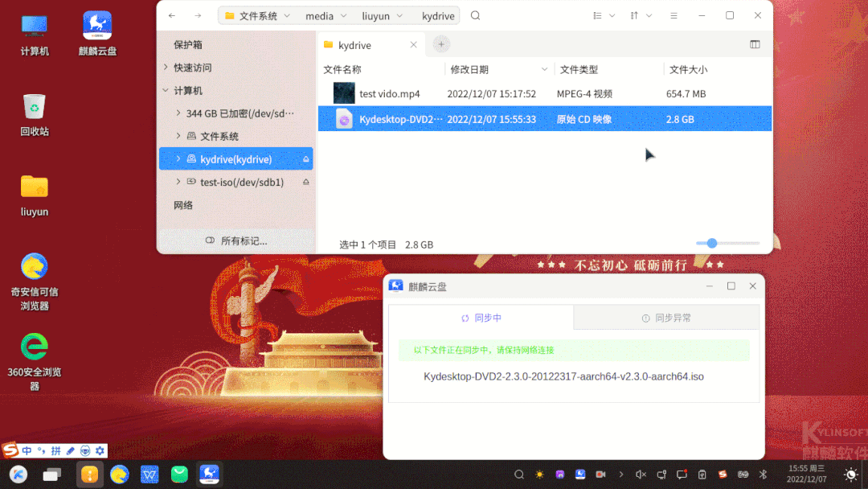The width and height of the screenshot is (868, 489).
Task: Open 保护箱 in the sidebar
Action: click(x=188, y=44)
